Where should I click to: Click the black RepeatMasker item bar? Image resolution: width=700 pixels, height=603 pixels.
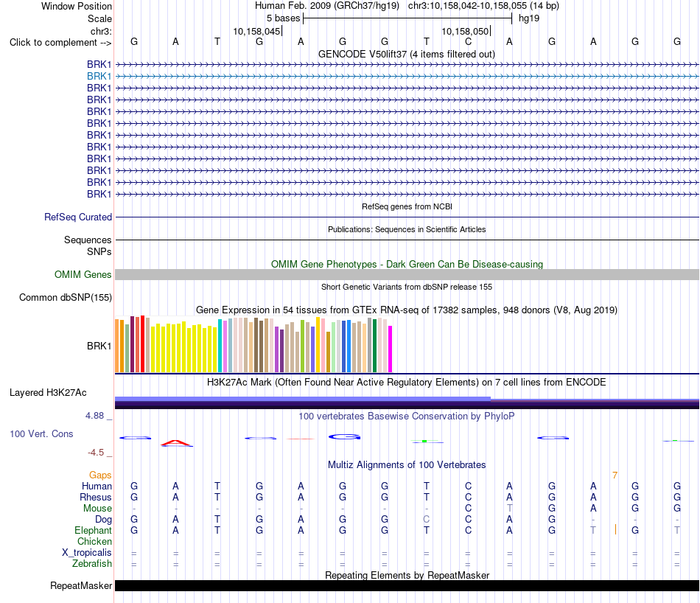click(x=407, y=585)
